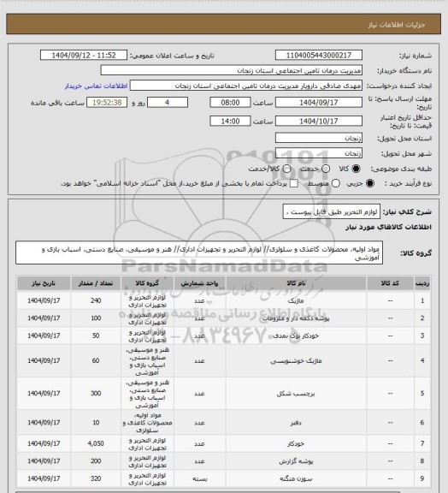Screen dimensions: 448x493
Task: Click the شرح کلی نیاز text box
Action: [332, 212]
